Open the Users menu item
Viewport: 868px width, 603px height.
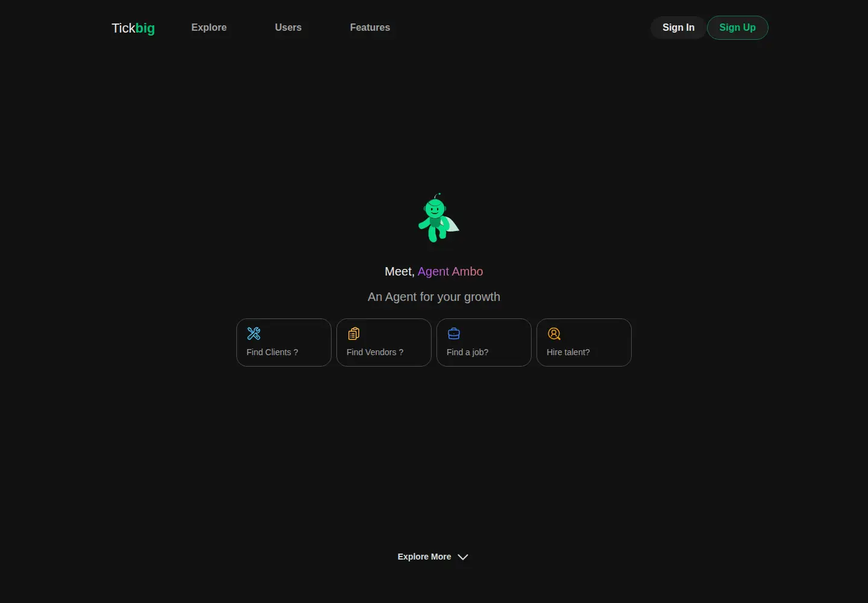pos(288,27)
